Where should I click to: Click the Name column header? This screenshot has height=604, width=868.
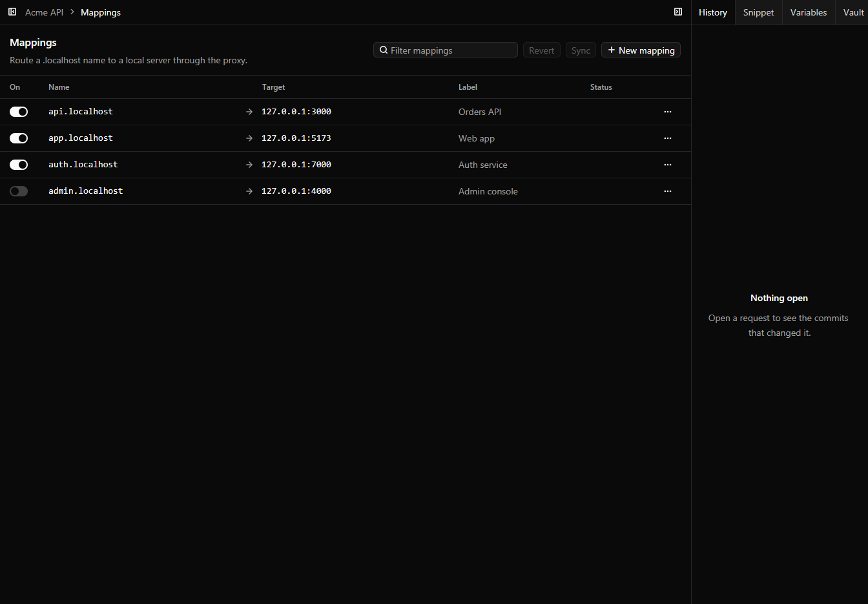click(x=59, y=87)
